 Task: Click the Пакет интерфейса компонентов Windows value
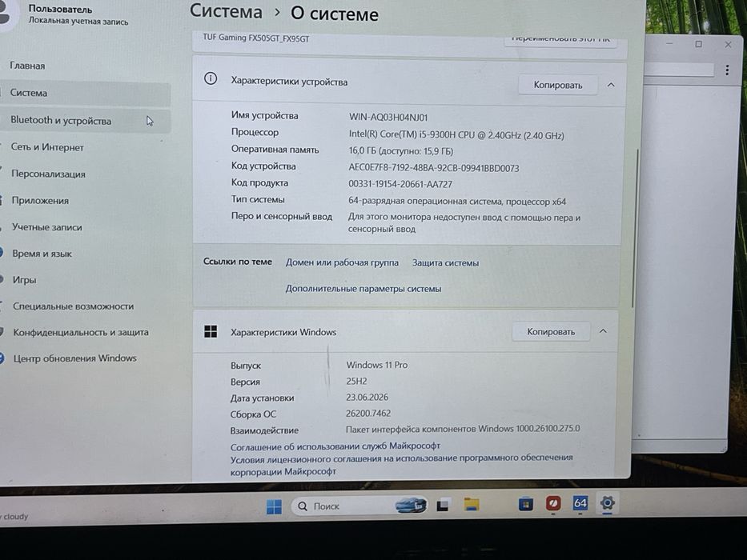tap(463, 429)
